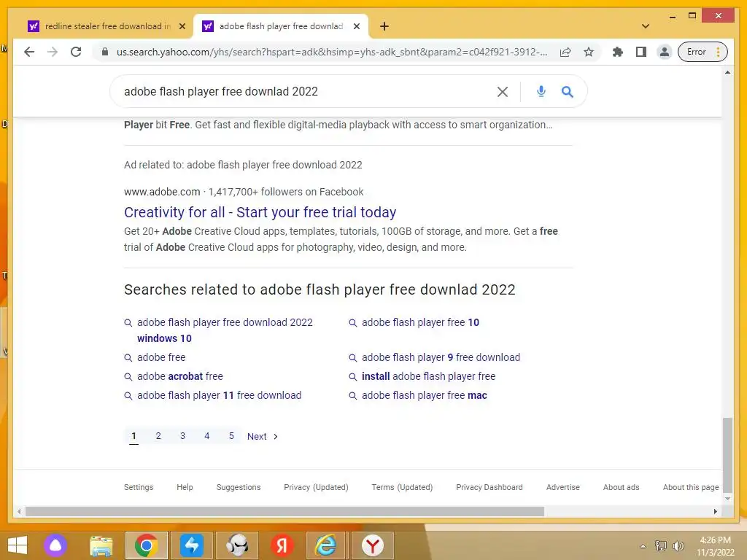This screenshot has width=747, height=560.
Task: Search adobe flash player free download 2022 windows 10
Action: [225, 330]
